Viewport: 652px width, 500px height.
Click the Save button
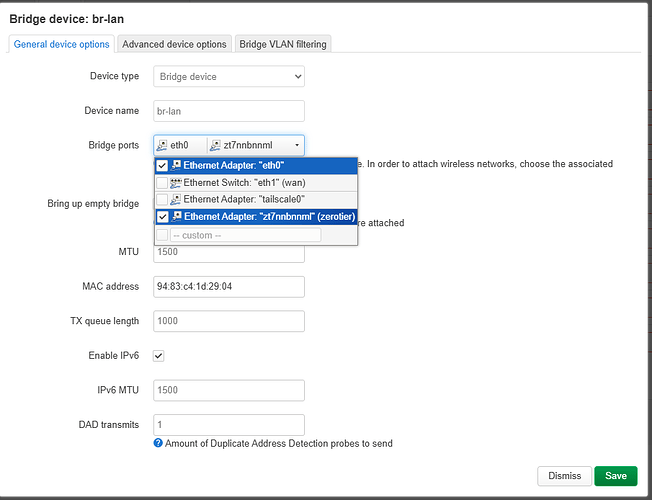point(615,476)
